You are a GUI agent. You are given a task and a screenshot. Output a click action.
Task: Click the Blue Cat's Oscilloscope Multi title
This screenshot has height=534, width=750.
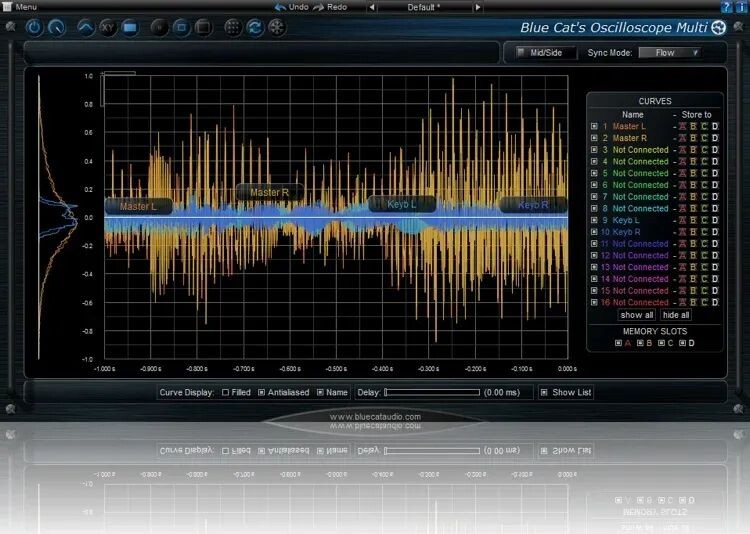(x=614, y=28)
